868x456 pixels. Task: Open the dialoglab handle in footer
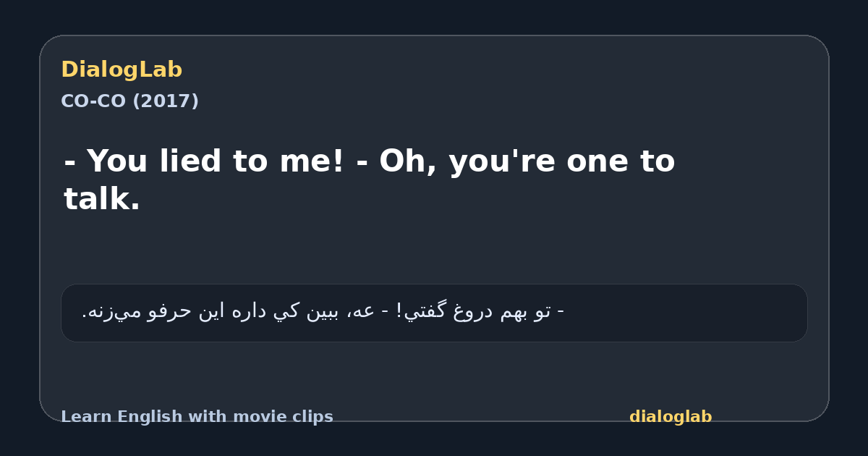[x=671, y=417]
